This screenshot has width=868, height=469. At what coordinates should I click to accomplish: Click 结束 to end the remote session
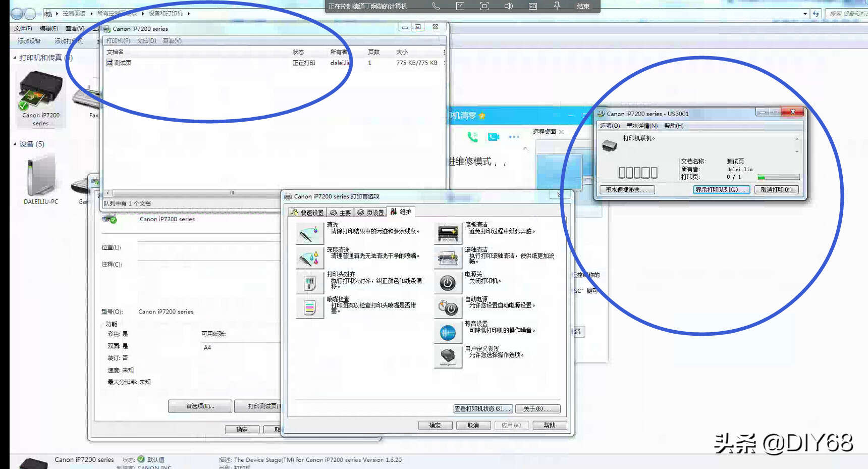[x=583, y=7]
